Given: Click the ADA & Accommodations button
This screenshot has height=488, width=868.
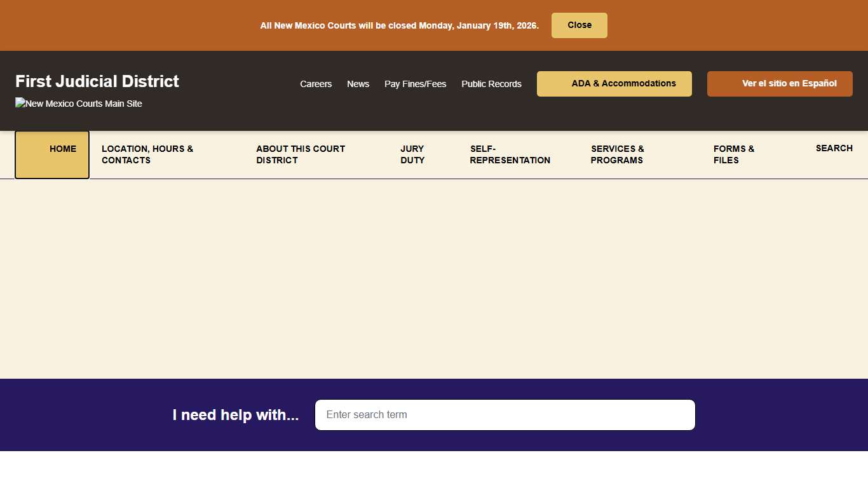Looking at the screenshot, I should click(614, 83).
